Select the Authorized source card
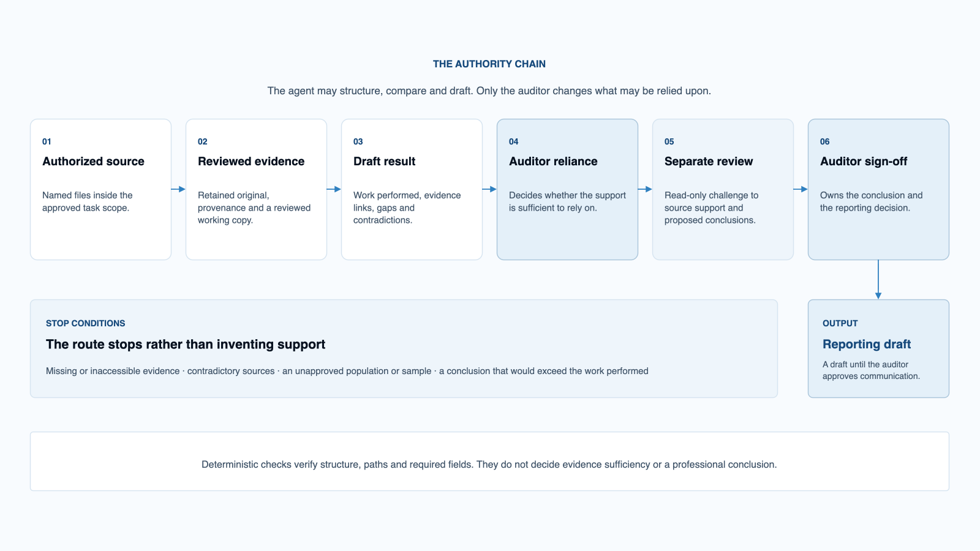Image resolution: width=980 pixels, height=551 pixels. pos(100,189)
